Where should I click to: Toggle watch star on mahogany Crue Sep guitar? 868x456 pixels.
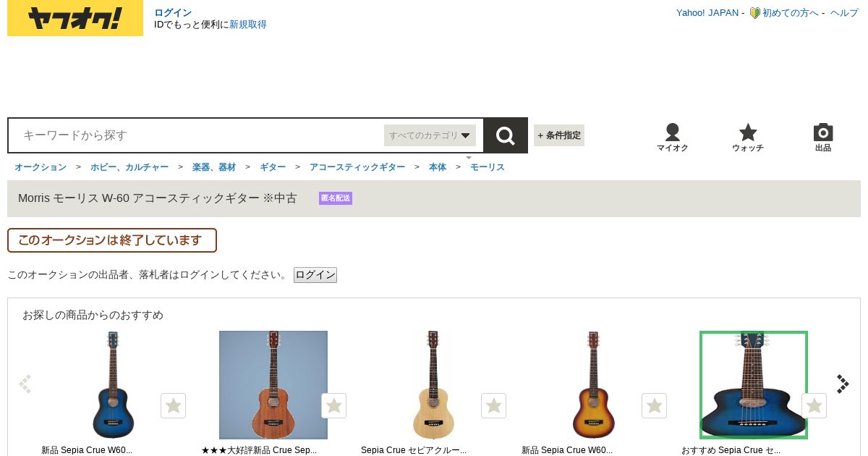(333, 405)
